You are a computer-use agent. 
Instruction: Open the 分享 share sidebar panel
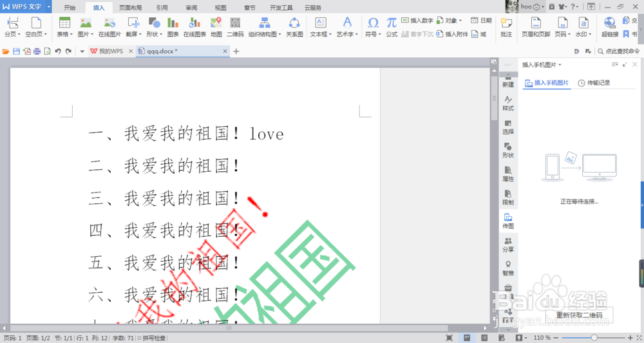tap(508, 245)
